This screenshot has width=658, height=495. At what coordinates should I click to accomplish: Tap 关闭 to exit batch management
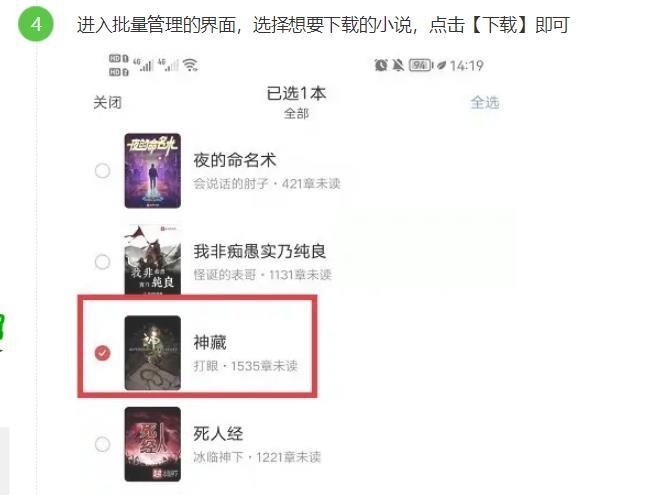tap(107, 102)
